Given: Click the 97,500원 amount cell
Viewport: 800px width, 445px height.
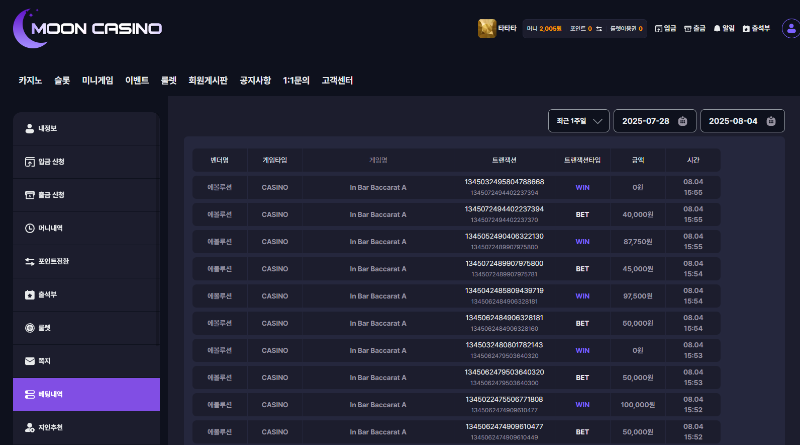Looking at the screenshot, I should (638, 296).
